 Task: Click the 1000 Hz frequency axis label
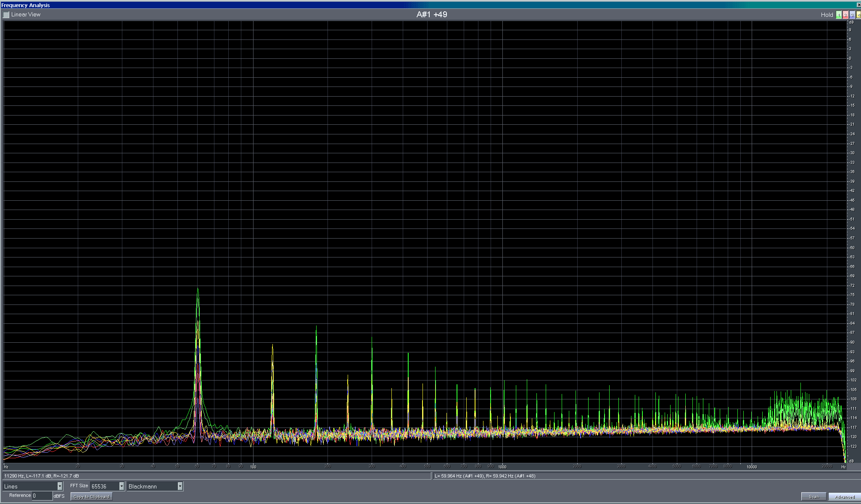(x=502, y=467)
